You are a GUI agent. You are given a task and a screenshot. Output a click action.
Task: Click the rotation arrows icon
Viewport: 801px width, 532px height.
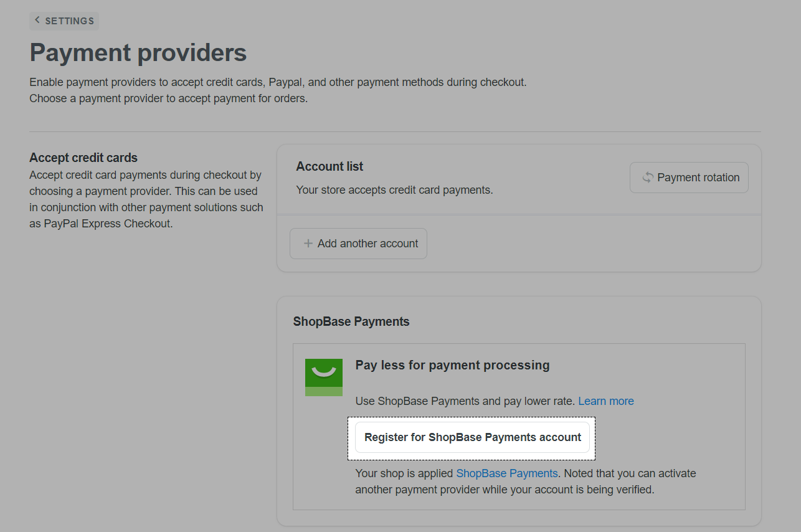[648, 178]
